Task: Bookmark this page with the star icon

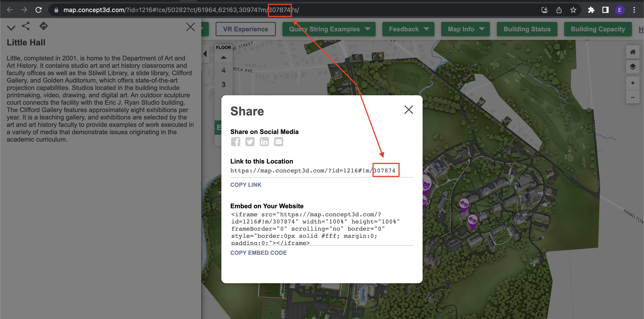Action: [x=573, y=10]
